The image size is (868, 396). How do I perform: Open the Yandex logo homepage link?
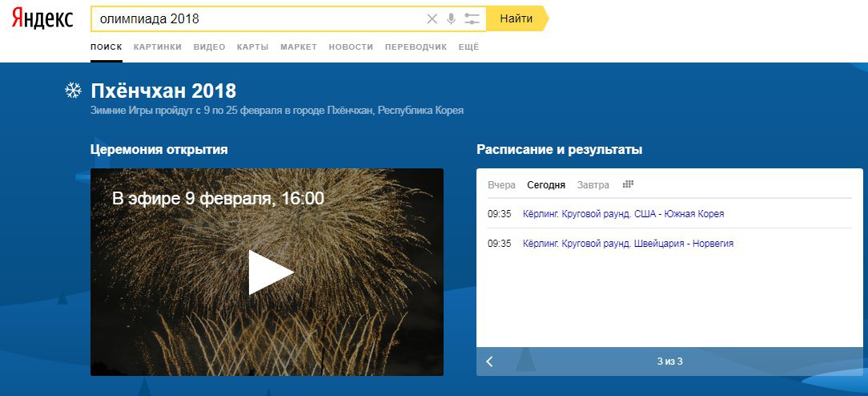coord(42,18)
